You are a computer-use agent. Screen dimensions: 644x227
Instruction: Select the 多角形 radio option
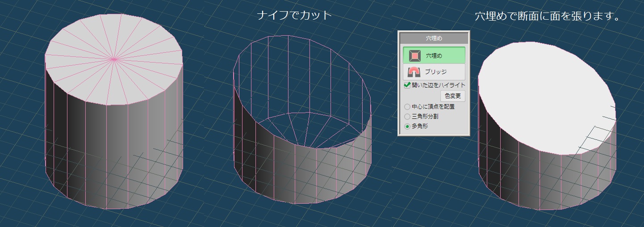[407, 126]
